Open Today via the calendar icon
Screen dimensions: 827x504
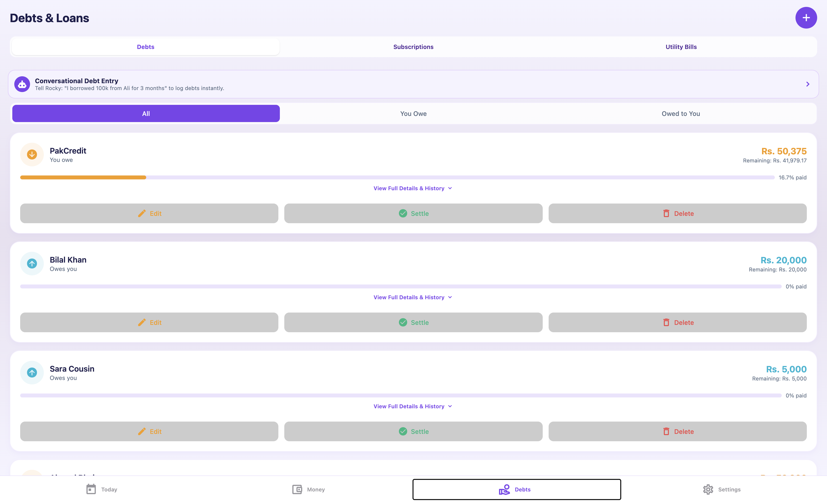(91, 489)
